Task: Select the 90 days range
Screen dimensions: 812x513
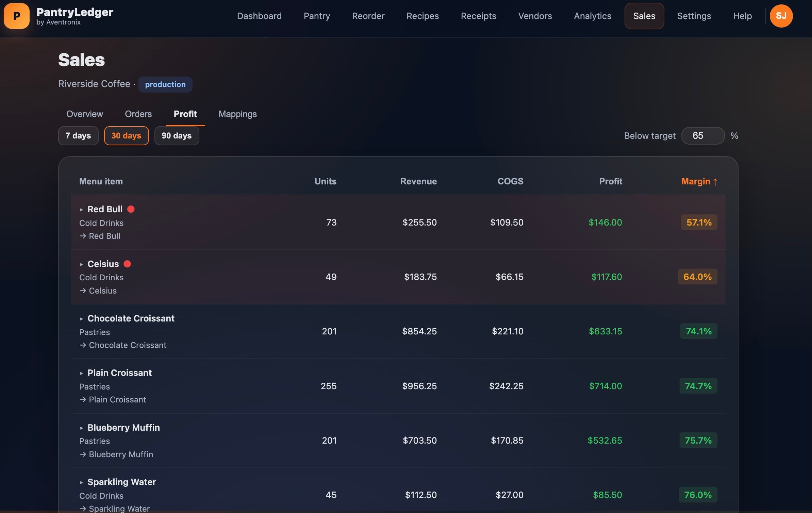Action: 177,136
